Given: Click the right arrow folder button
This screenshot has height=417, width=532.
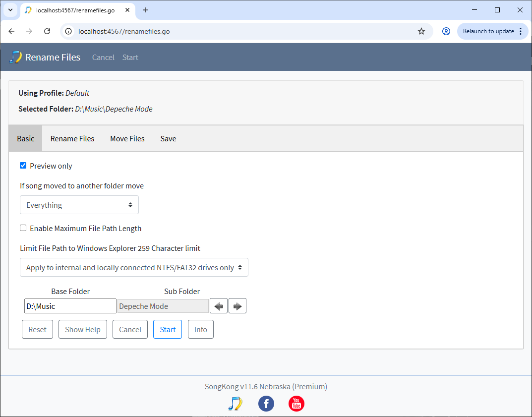Looking at the screenshot, I should pos(237,306).
